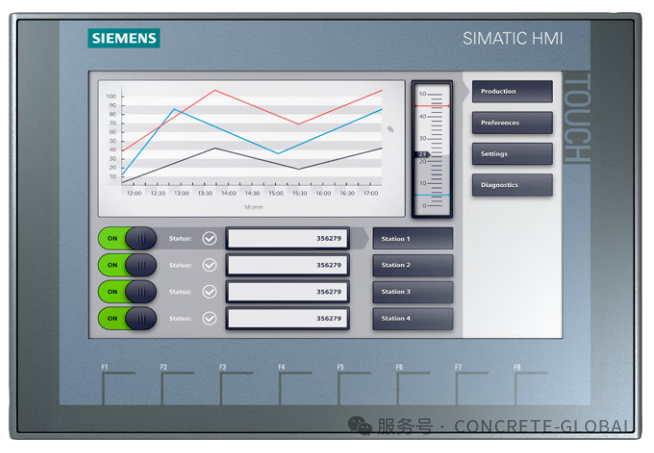Screen dimensions: 654x453
Task: Click the status checkmark icon for Station 3
Action: 209,292
